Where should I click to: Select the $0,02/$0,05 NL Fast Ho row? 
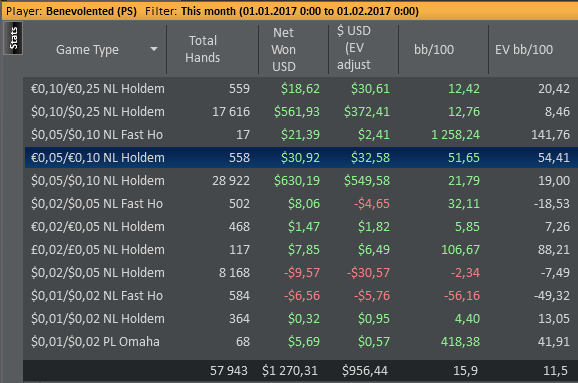click(300, 203)
